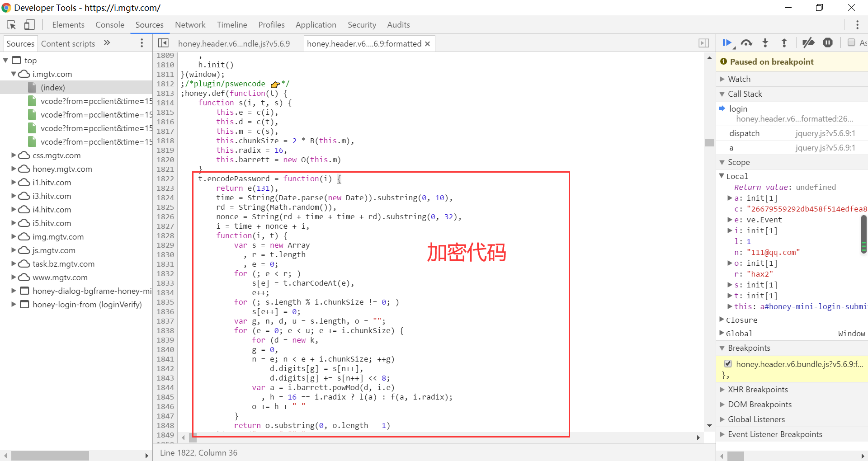Select the (index) file in navigator
The image size is (868, 461).
76,87
